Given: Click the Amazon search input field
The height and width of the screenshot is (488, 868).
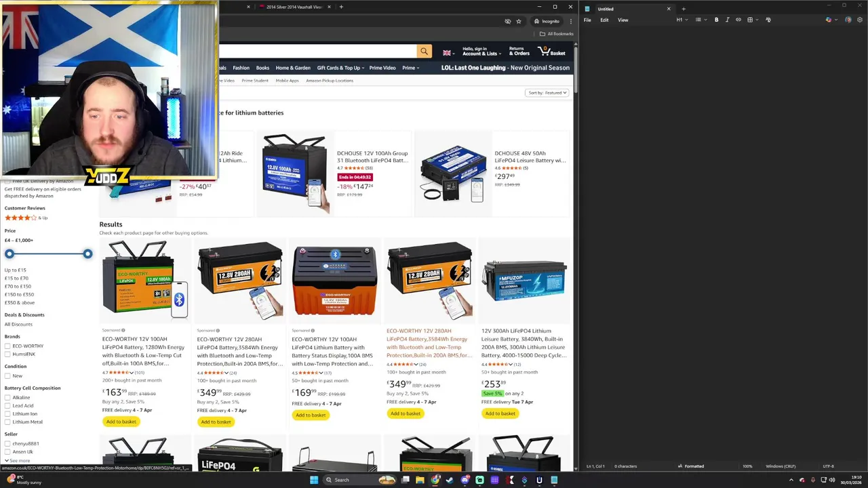Looking at the screenshot, I should pyautogui.click(x=317, y=52).
